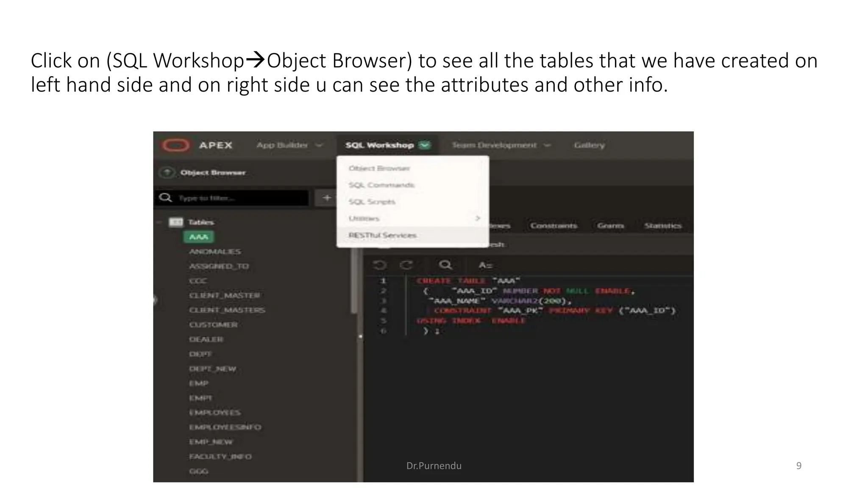Click the CREATE TABLE "AAA" code line

click(468, 281)
